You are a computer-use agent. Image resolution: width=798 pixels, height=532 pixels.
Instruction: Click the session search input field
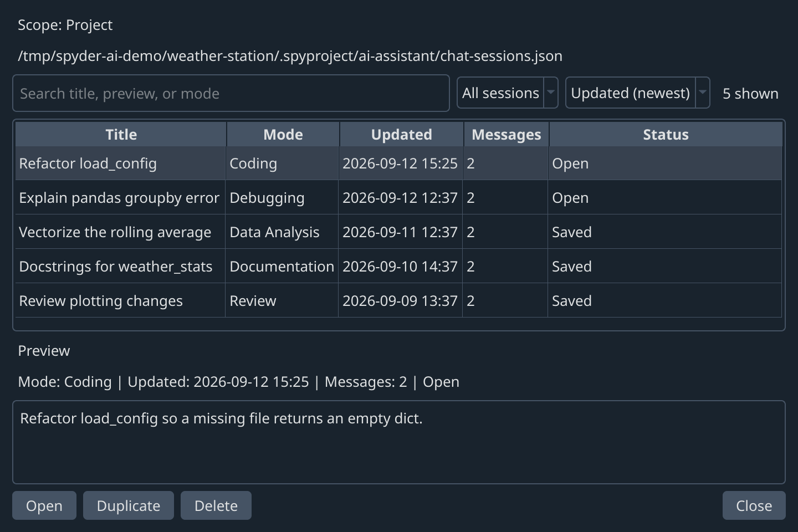coord(231,93)
